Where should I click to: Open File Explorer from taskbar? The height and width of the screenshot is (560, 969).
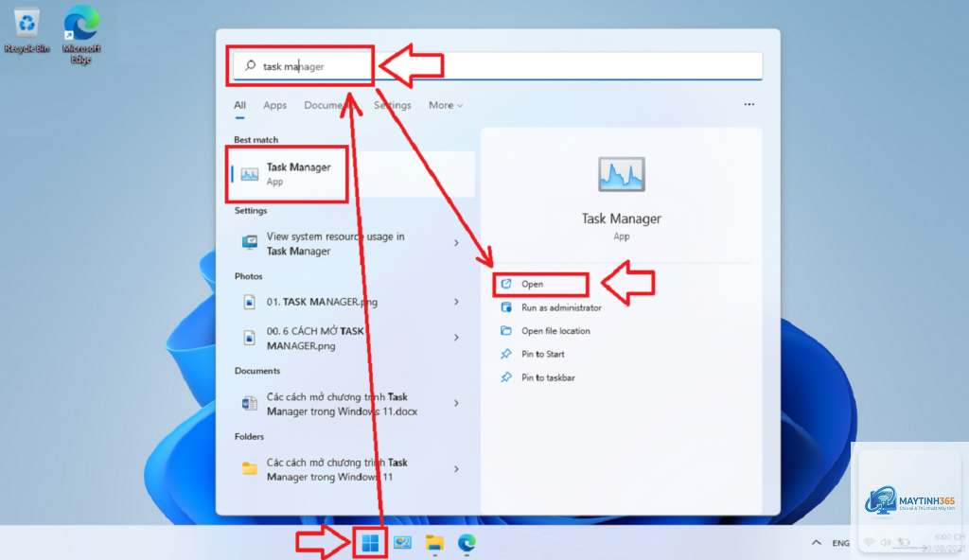[435, 543]
